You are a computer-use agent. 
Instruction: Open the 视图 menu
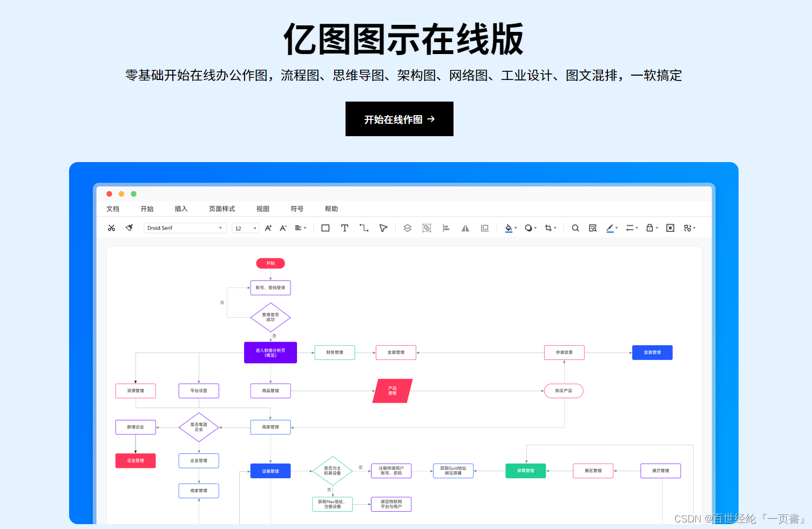(x=263, y=209)
